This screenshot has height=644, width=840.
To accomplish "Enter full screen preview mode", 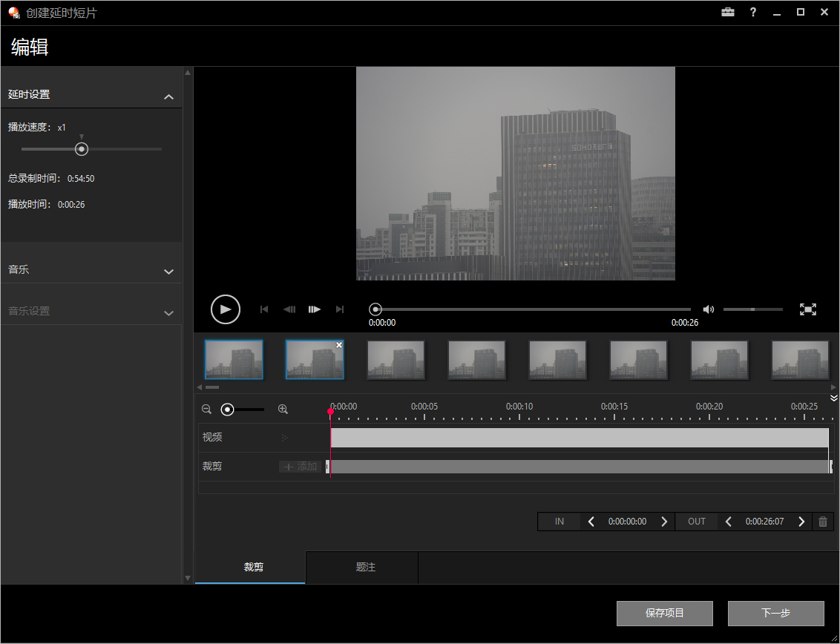I will [807, 309].
